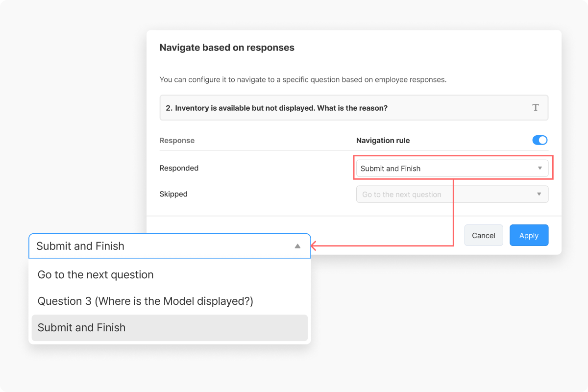Viewport: 588px width, 392px height.
Task: Click the down arrow in the Skipped dropdown
Action: [x=539, y=194]
